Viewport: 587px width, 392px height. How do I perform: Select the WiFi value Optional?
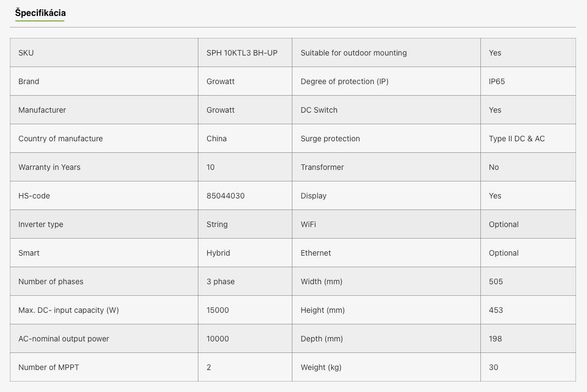coord(503,224)
